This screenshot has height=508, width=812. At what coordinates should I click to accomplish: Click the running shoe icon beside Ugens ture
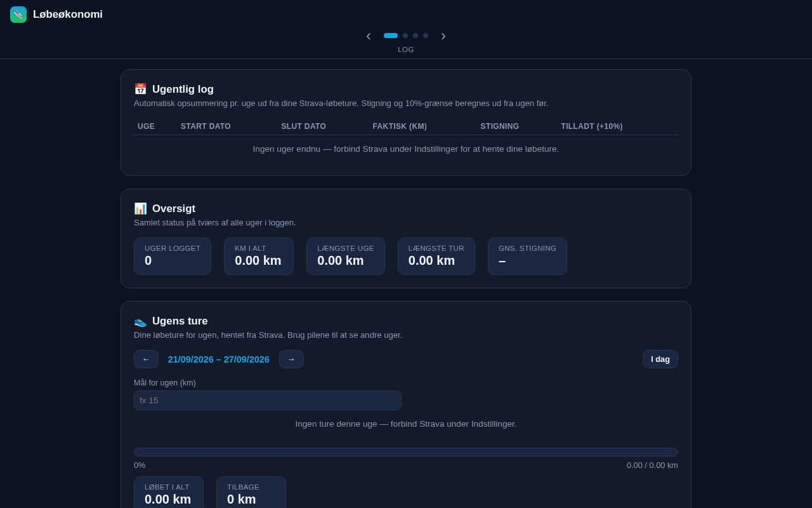pos(140,321)
